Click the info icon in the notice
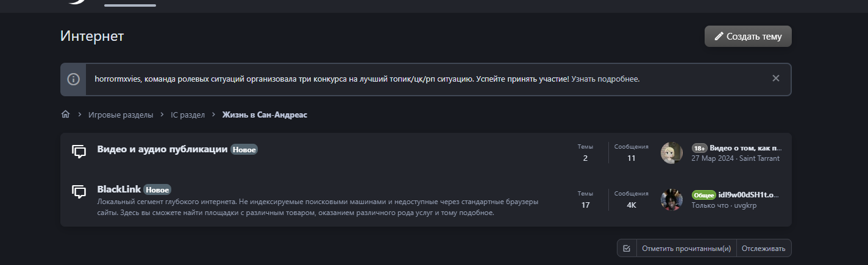Screen dimensions: 868x265 click(x=73, y=79)
